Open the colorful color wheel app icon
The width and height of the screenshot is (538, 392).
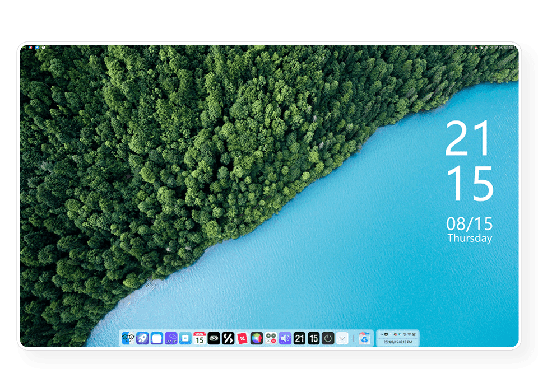257,338
